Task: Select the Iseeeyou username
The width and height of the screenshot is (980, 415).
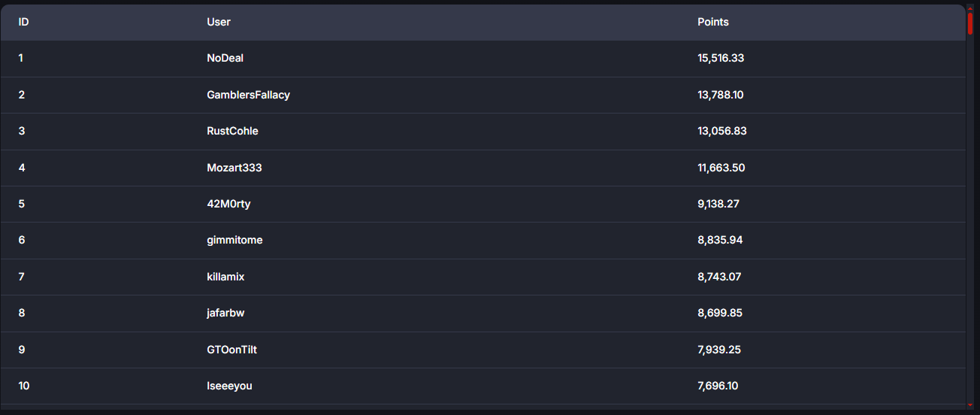Action: coord(229,386)
